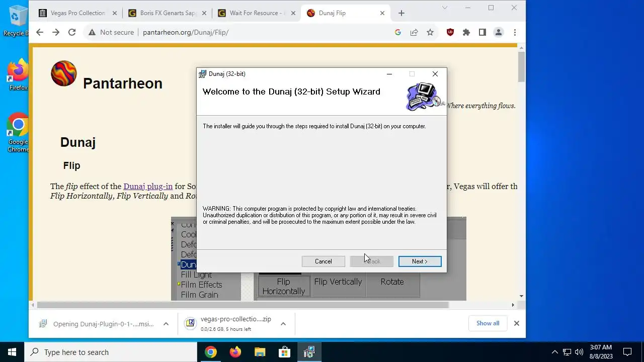644x362 pixels.
Task: Share this page from the address bar
Action: 414,32
